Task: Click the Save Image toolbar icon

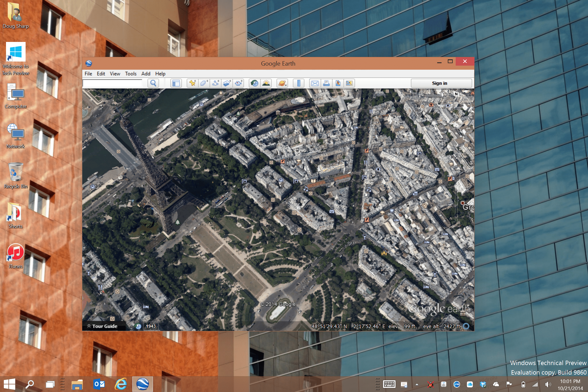Action: point(338,83)
